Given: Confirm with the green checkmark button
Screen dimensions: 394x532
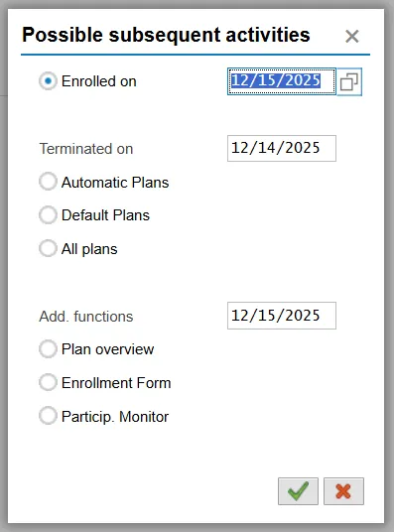Looking at the screenshot, I should pos(298,491).
